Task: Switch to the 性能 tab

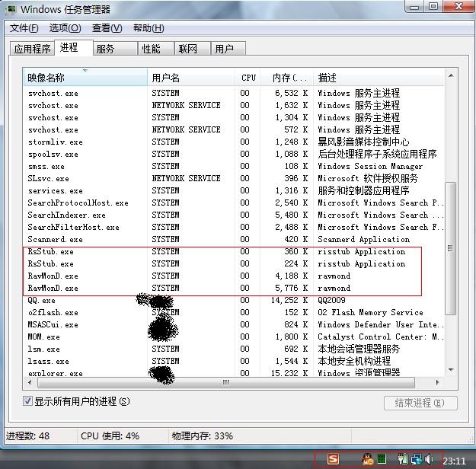Action: pos(155,49)
